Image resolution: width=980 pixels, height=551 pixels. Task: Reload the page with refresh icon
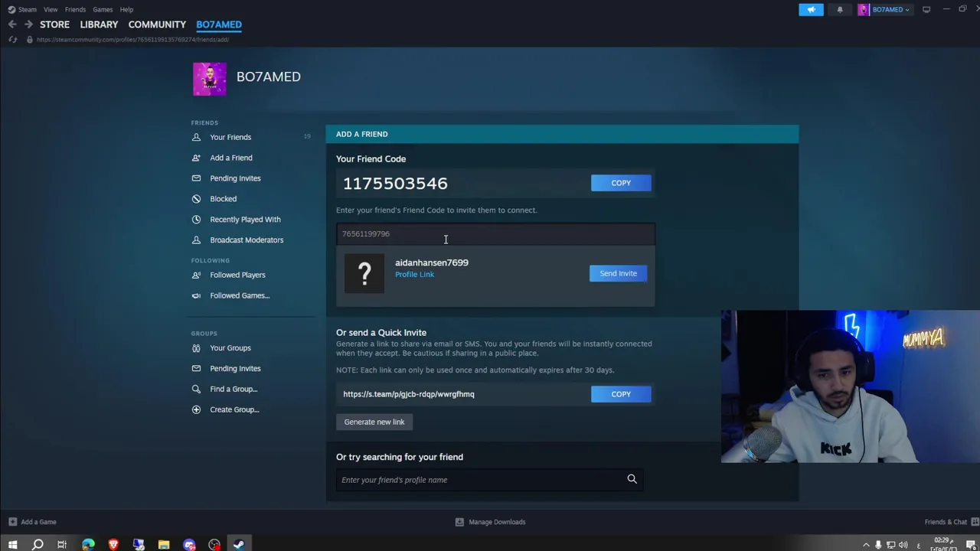click(x=12, y=39)
